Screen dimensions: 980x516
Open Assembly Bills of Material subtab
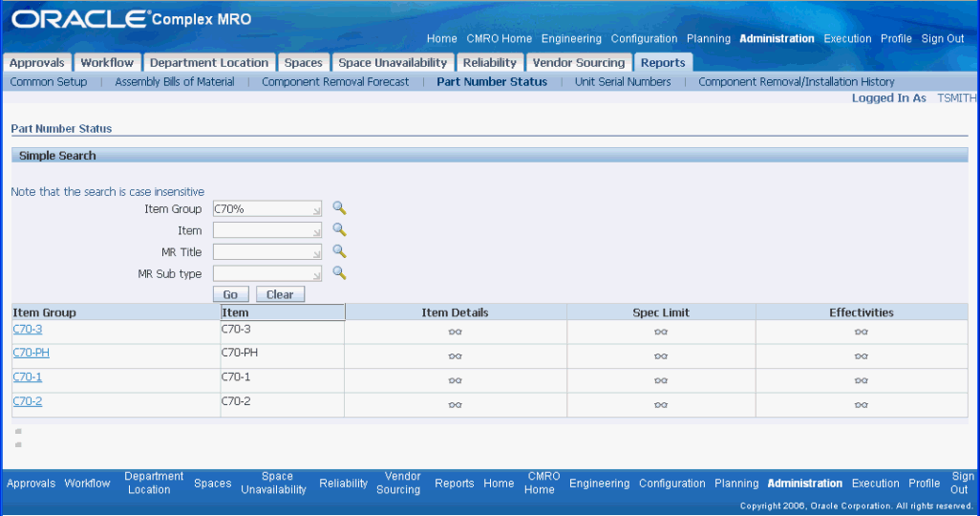175,82
